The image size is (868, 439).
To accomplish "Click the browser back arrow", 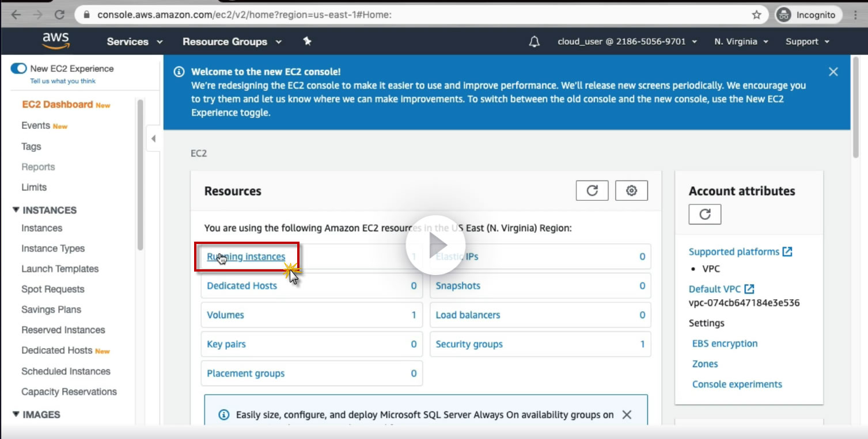I will [x=16, y=15].
